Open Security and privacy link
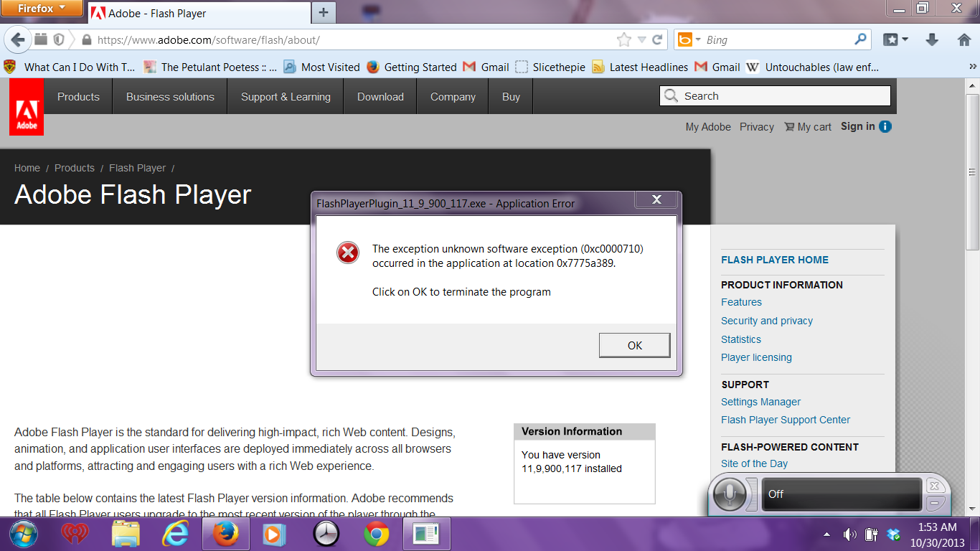This screenshot has width=980, height=551. [767, 321]
